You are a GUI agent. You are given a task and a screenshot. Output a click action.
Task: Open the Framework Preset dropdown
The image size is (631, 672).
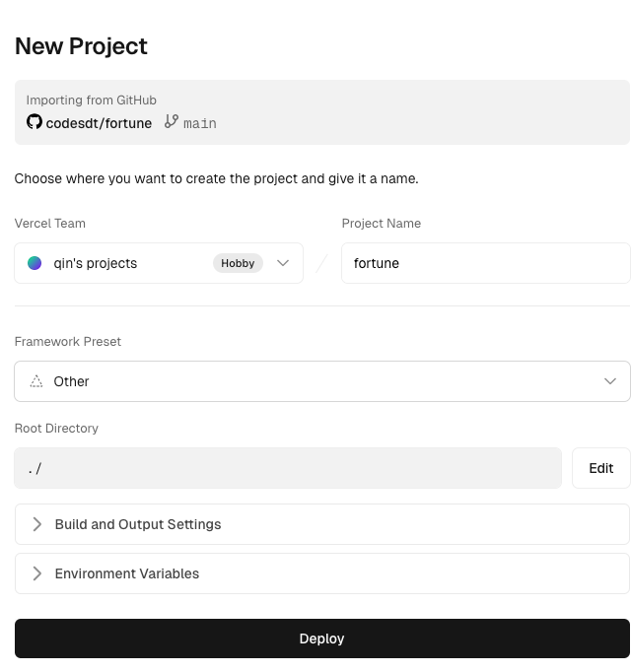click(x=322, y=381)
